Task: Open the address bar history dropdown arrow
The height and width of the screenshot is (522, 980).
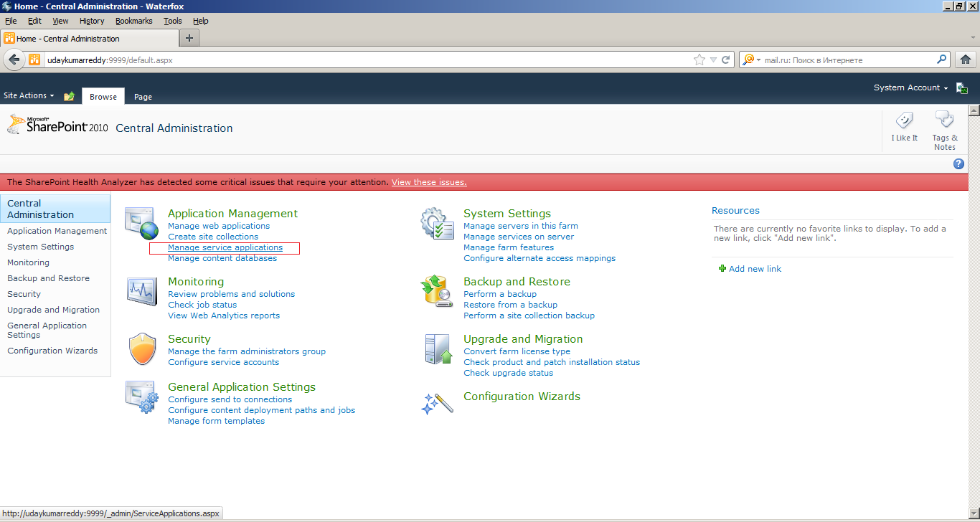Action: click(x=712, y=60)
